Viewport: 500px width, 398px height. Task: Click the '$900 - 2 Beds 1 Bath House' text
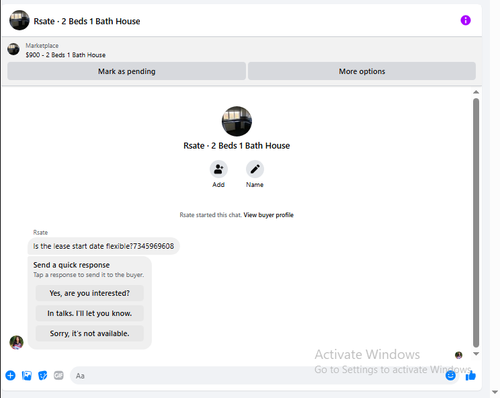click(x=66, y=55)
